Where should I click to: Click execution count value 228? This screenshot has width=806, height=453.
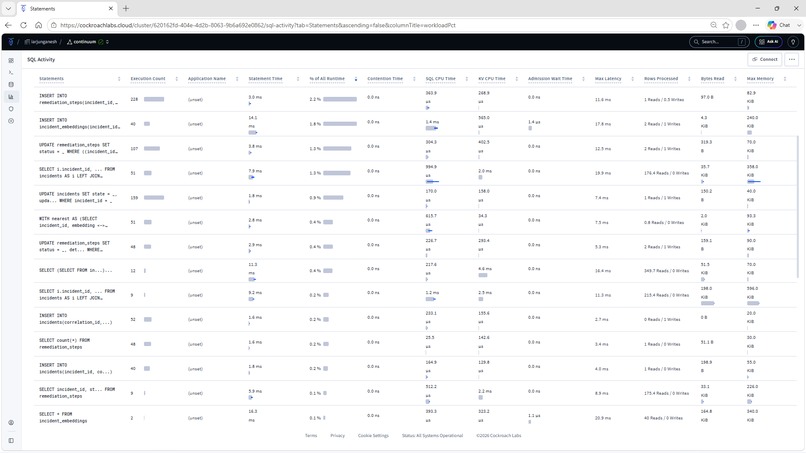[x=134, y=99]
